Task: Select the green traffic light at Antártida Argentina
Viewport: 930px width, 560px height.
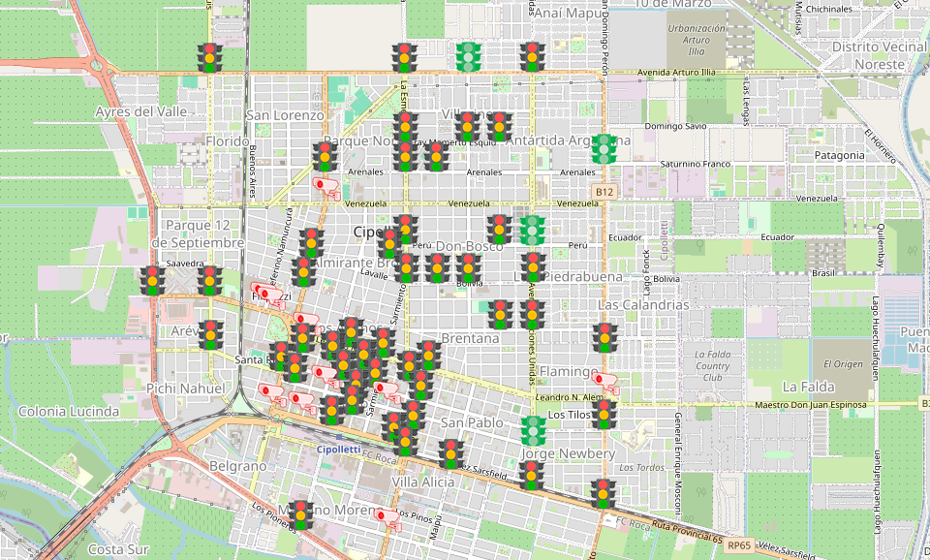Action: pos(605,149)
